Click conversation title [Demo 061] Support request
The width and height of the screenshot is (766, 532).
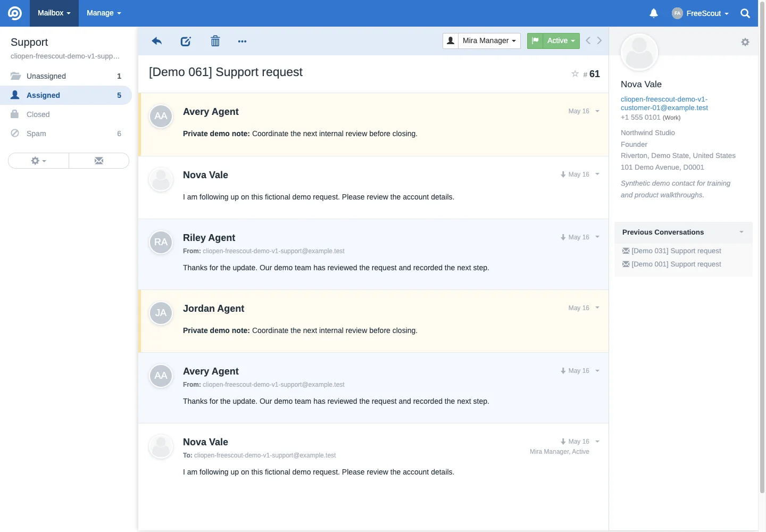tap(226, 72)
